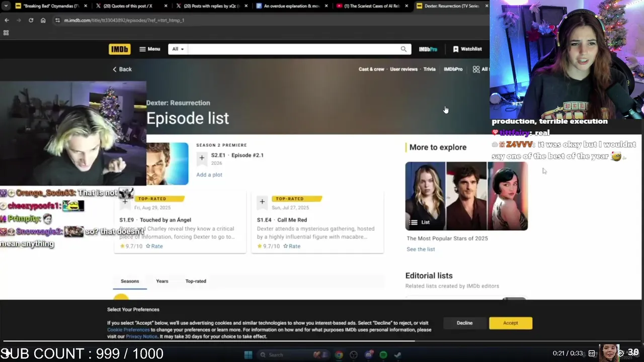This screenshot has width=644, height=362.
Task: Open the apps grid in bookmarks bar
Action: tap(6, 33)
